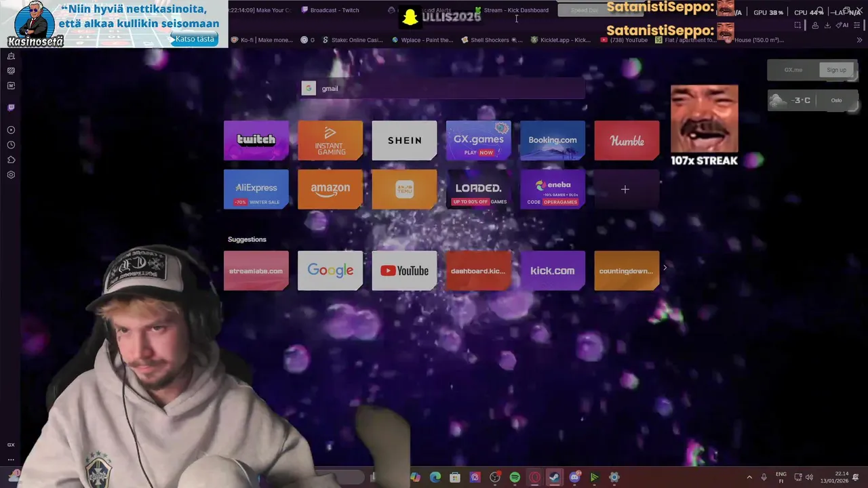Viewport: 868px width, 488px height.
Task: Open the House (150.0 m²) bookmark
Action: (754, 40)
